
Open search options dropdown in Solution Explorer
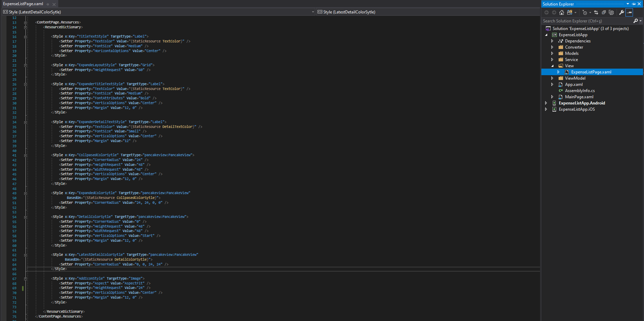[x=641, y=21]
